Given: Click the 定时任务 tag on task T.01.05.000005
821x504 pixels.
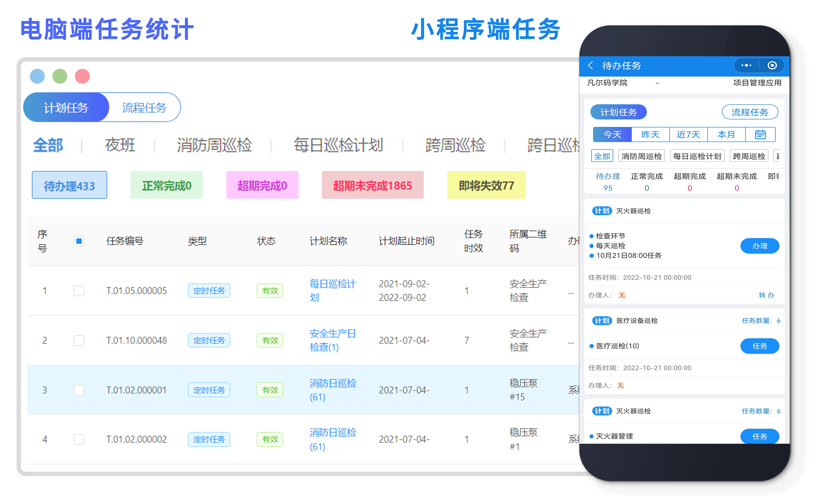Looking at the screenshot, I should tap(209, 291).
